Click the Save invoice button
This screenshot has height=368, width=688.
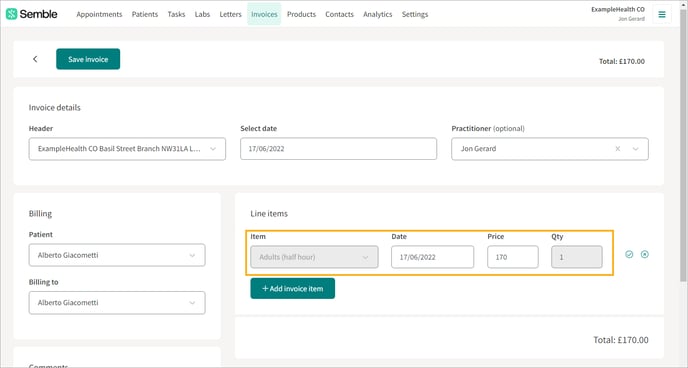point(88,59)
